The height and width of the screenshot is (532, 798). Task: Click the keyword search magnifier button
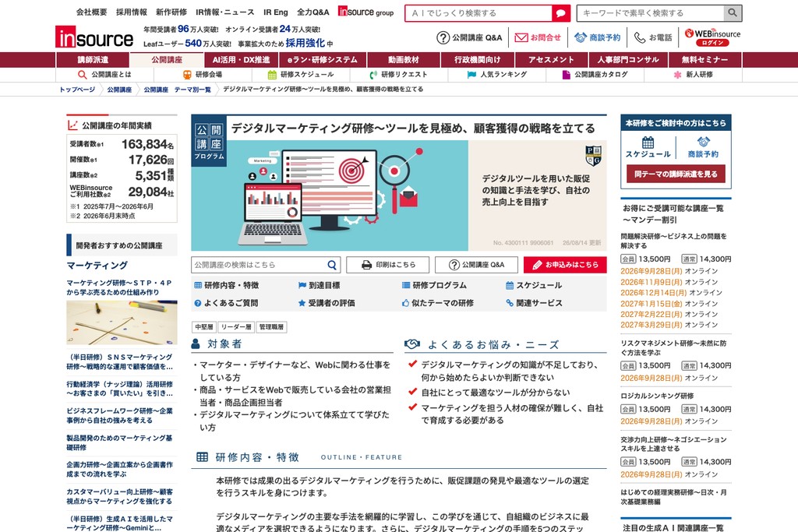[x=733, y=12]
